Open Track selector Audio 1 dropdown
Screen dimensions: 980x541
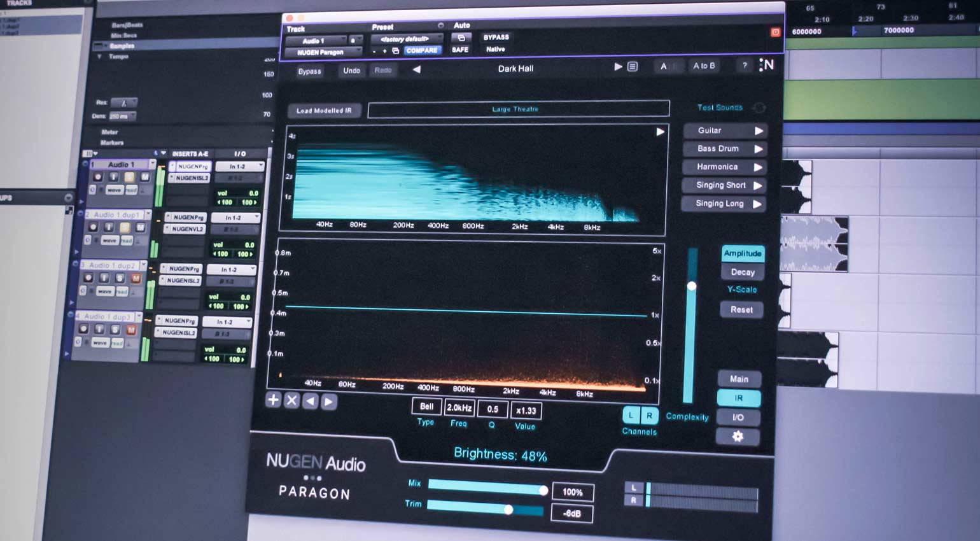(316, 41)
